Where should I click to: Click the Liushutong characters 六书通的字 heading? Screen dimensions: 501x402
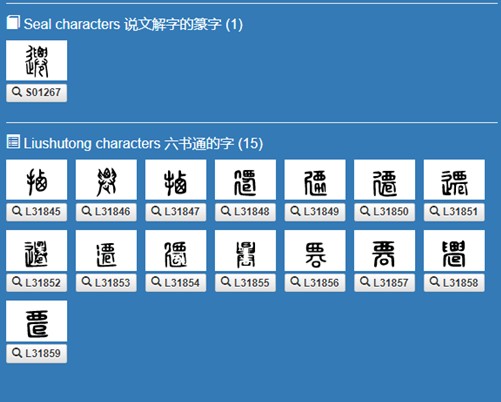pos(143,144)
